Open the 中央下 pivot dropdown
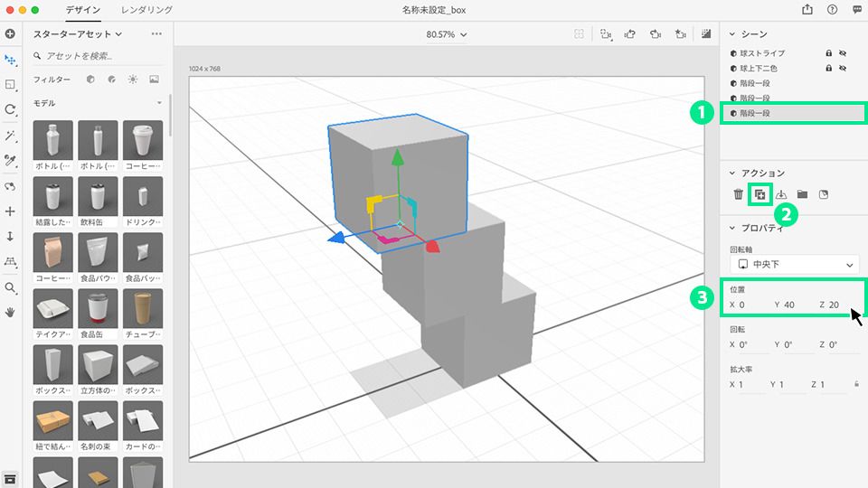This screenshot has width=868, height=488. pyautogui.click(x=794, y=264)
